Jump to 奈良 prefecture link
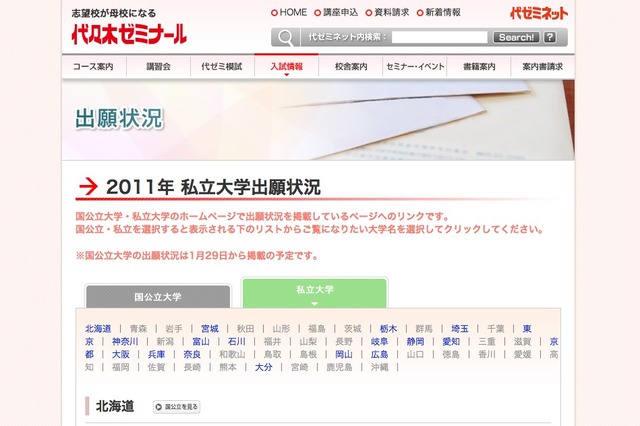This screenshot has height=426, width=640. 192,355
